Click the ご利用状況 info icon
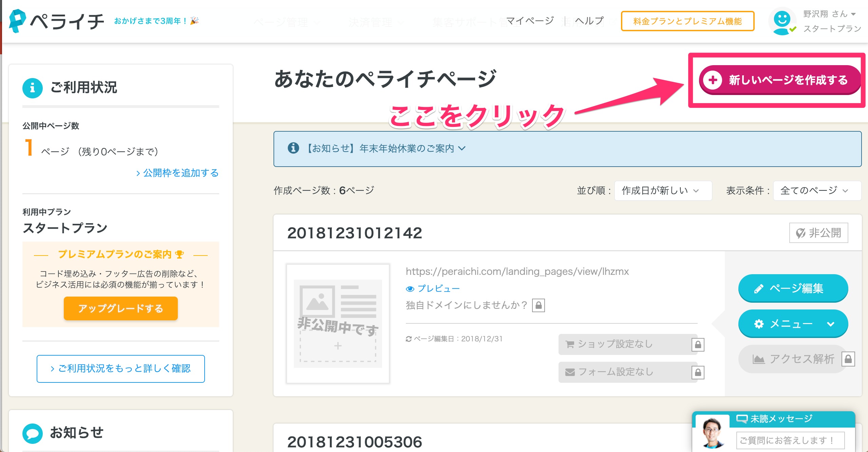Image resolution: width=868 pixels, height=452 pixels. tap(33, 88)
